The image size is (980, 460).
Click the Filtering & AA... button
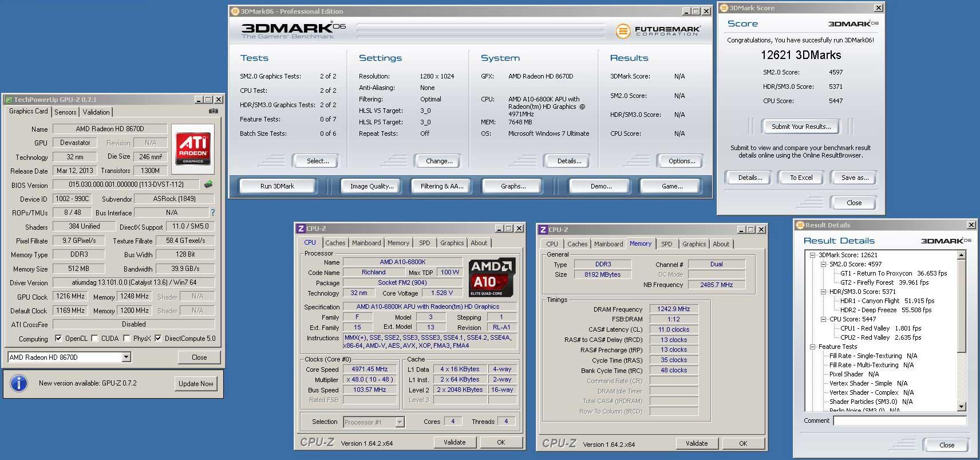[x=442, y=186]
